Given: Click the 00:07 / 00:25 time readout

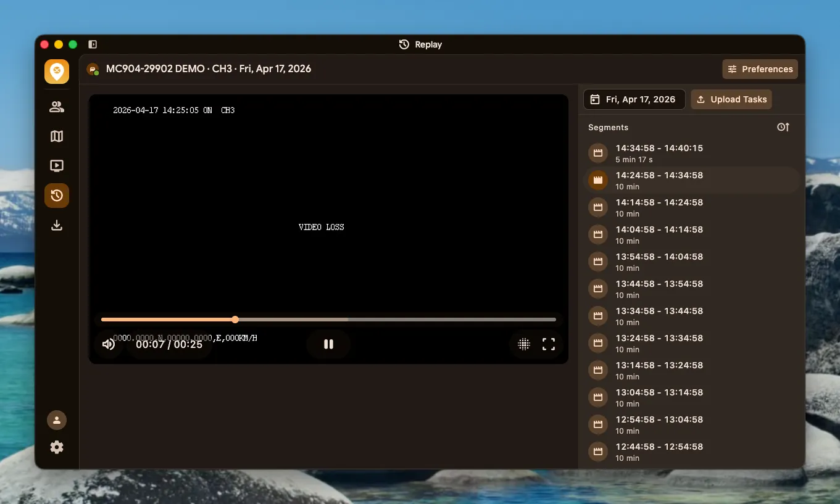Looking at the screenshot, I should [x=169, y=344].
